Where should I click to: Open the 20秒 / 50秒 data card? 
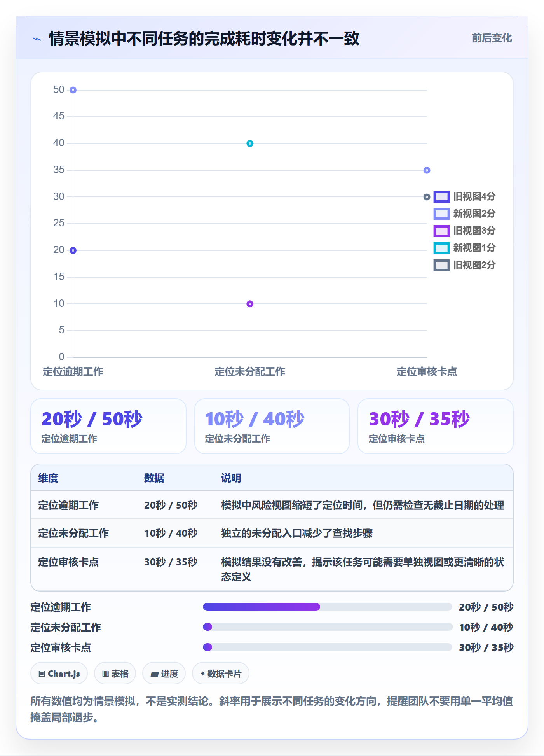(x=108, y=426)
